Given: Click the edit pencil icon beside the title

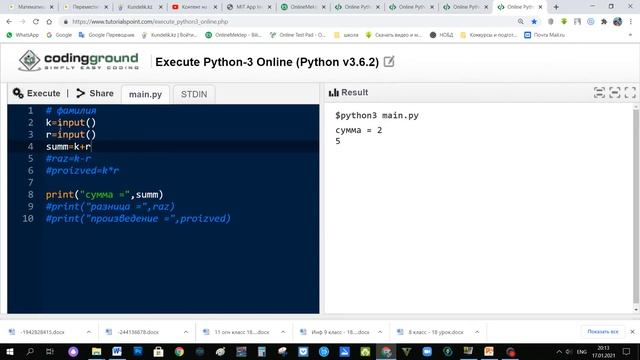Looking at the screenshot, I should 389,62.
